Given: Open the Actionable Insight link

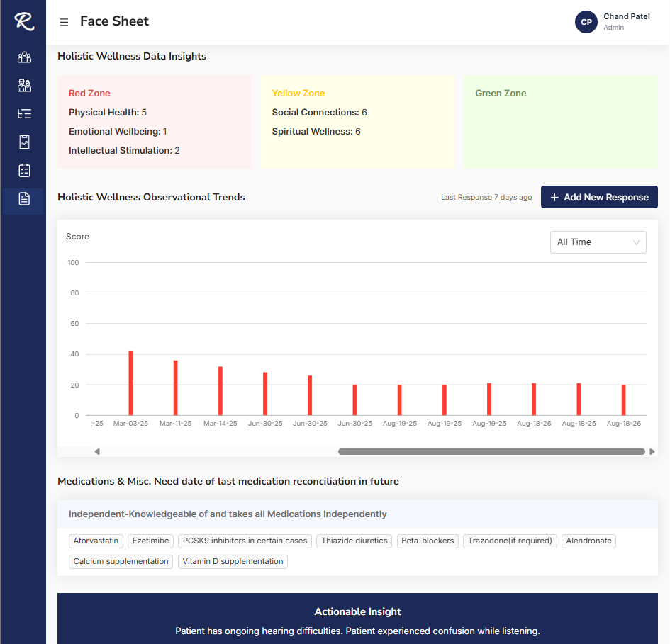Looking at the screenshot, I should pyautogui.click(x=357, y=611).
